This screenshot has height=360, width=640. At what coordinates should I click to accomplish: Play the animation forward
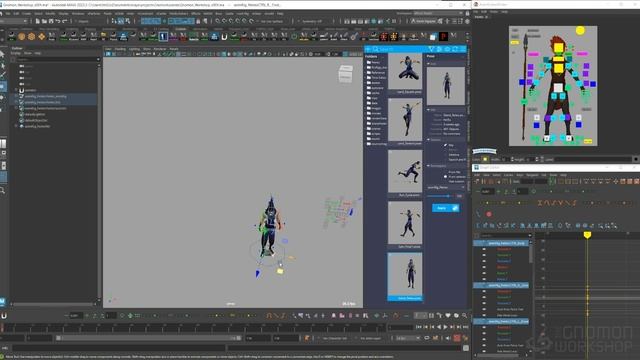coord(445,327)
